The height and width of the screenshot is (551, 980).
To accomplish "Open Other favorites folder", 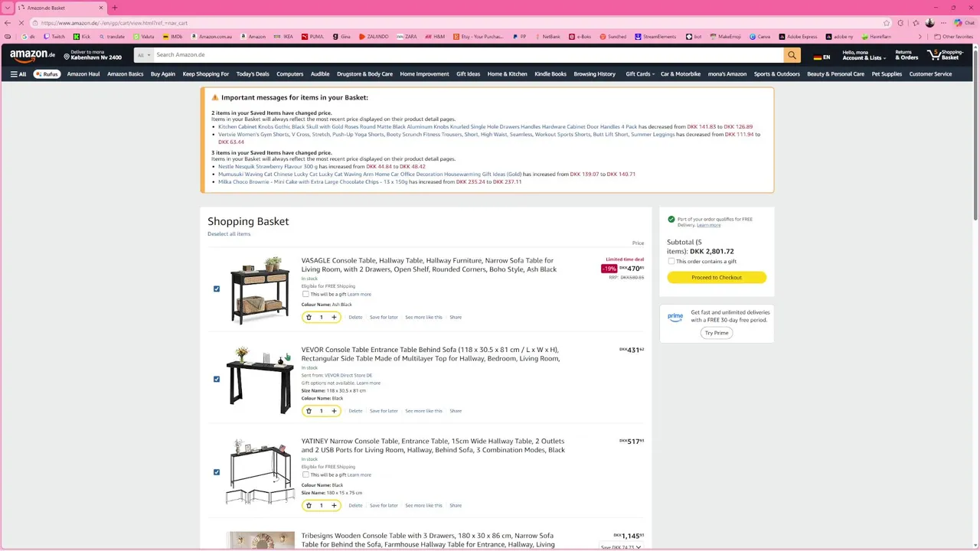I will [953, 37].
